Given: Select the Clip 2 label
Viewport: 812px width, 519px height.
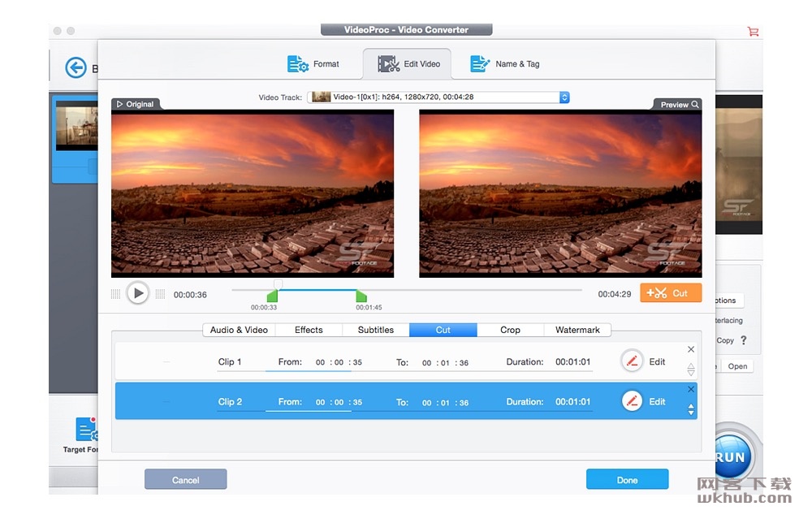Looking at the screenshot, I should pos(230,401).
